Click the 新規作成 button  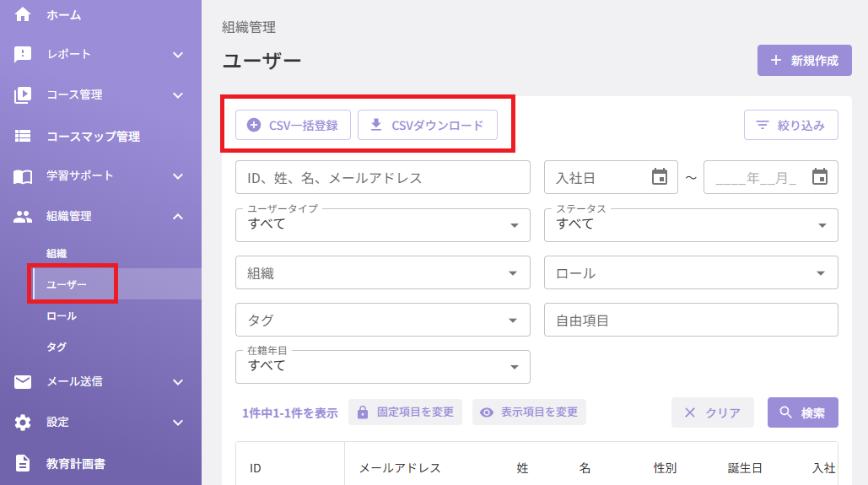(x=805, y=61)
